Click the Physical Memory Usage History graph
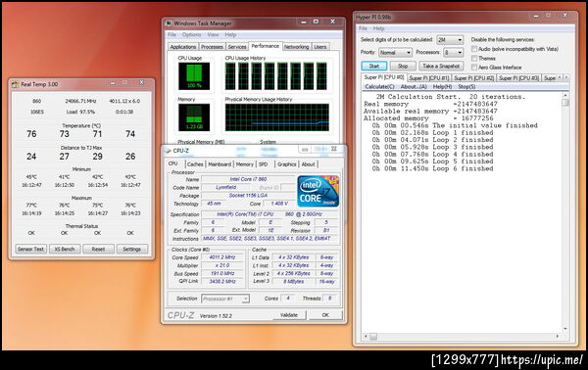Screen dimensions: 588x370 point(276,117)
